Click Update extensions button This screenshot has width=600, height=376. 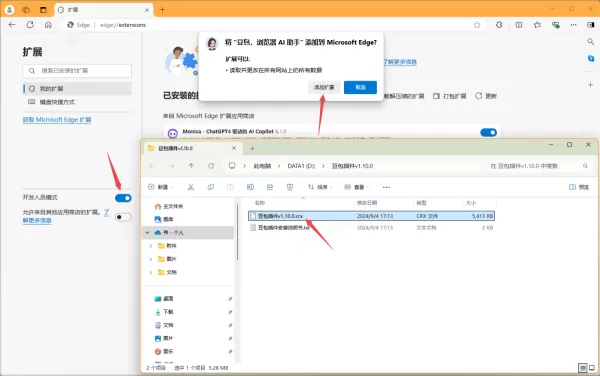[x=486, y=96]
